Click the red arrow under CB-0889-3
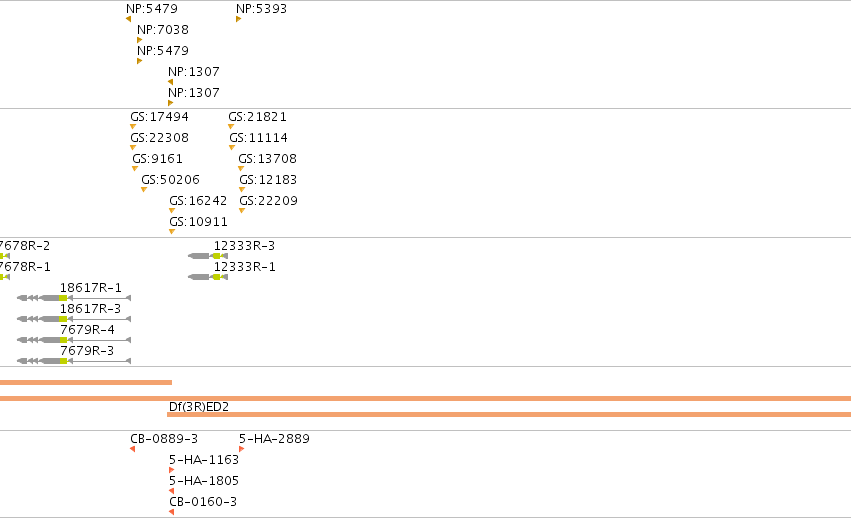This screenshot has height=518, width=851. (132, 449)
